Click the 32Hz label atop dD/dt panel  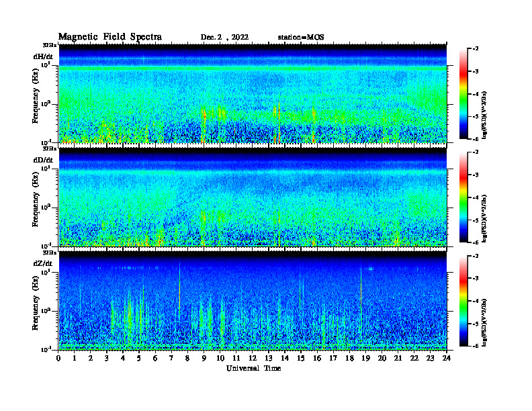point(50,148)
